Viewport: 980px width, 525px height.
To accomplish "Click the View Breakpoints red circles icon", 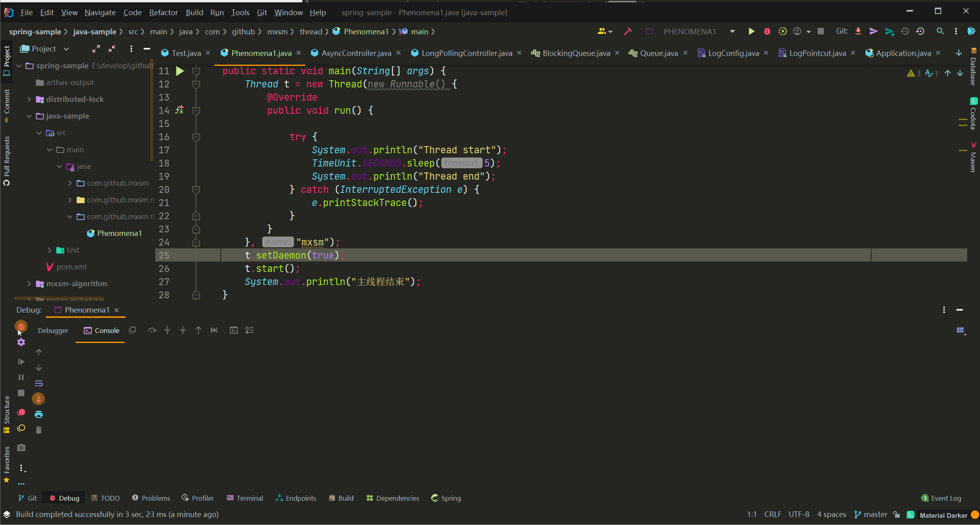I will tap(21, 412).
